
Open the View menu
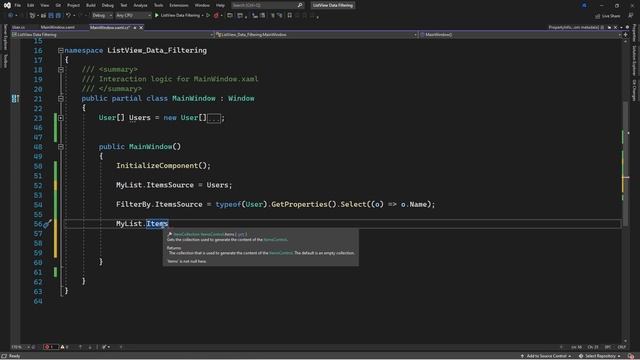(x=44, y=5)
